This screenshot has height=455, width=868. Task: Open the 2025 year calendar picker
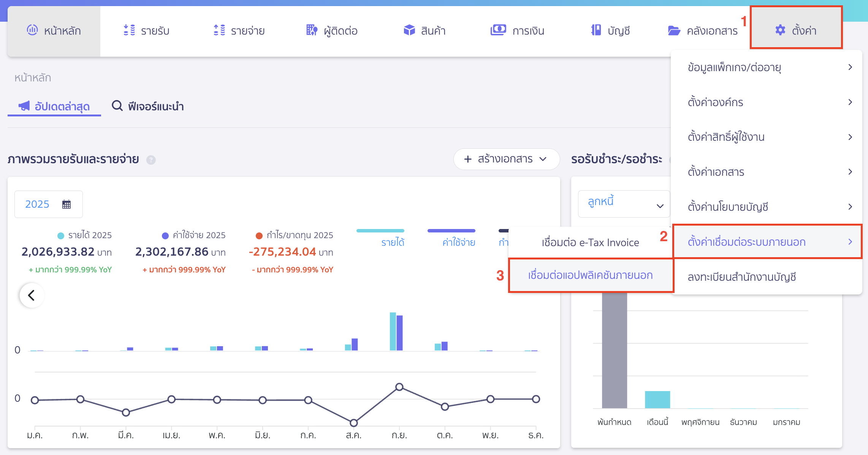pos(48,204)
